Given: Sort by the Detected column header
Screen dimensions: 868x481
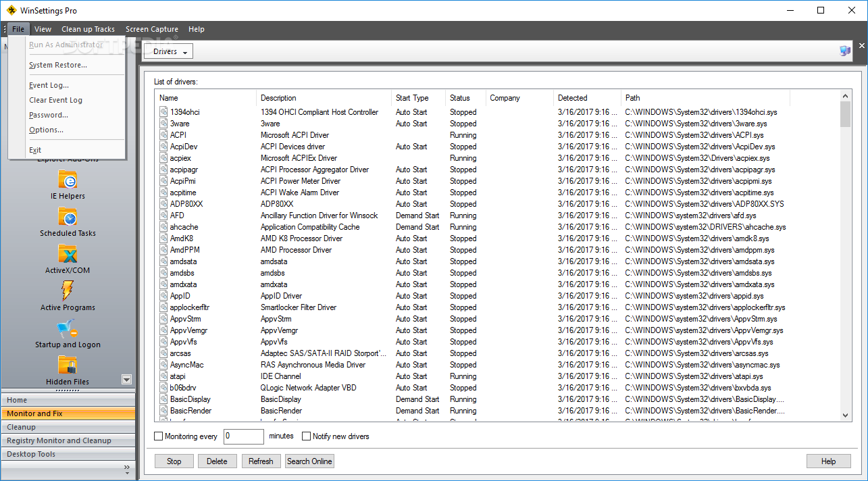Looking at the screenshot, I should coord(587,98).
